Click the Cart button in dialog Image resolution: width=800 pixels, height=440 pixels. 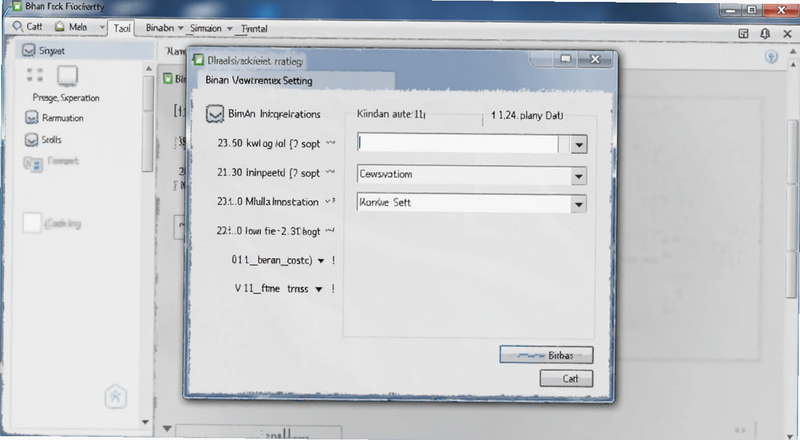(566, 379)
